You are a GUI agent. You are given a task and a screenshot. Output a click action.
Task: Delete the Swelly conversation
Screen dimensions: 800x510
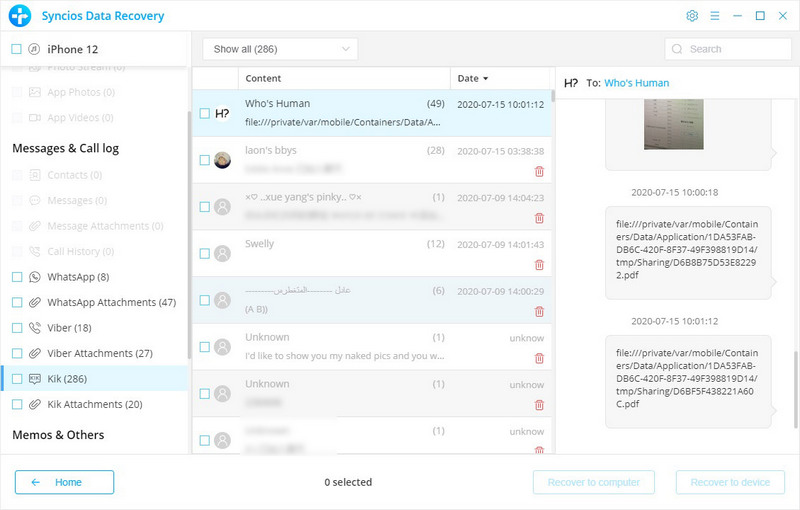click(x=539, y=265)
